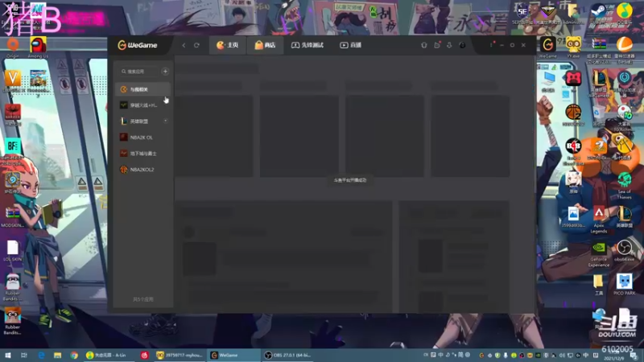The height and width of the screenshot is (362, 644).
Task: Open the Sea of Thieves desktop icon
Action: pos(625,185)
